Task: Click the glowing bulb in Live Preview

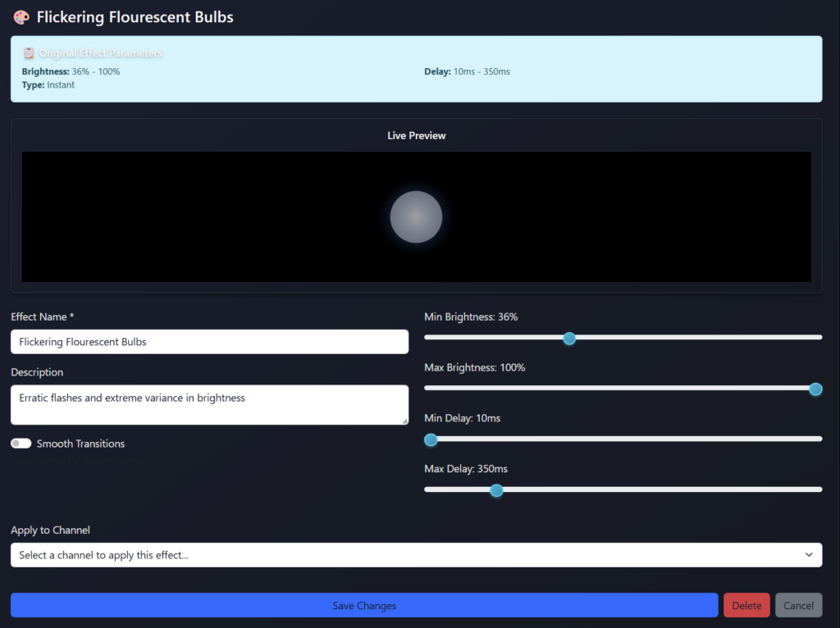Action: [416, 217]
